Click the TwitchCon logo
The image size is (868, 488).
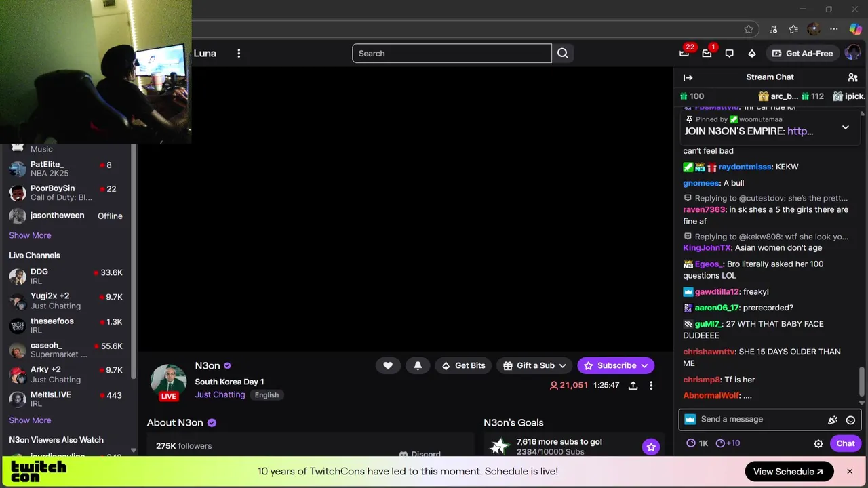39,472
